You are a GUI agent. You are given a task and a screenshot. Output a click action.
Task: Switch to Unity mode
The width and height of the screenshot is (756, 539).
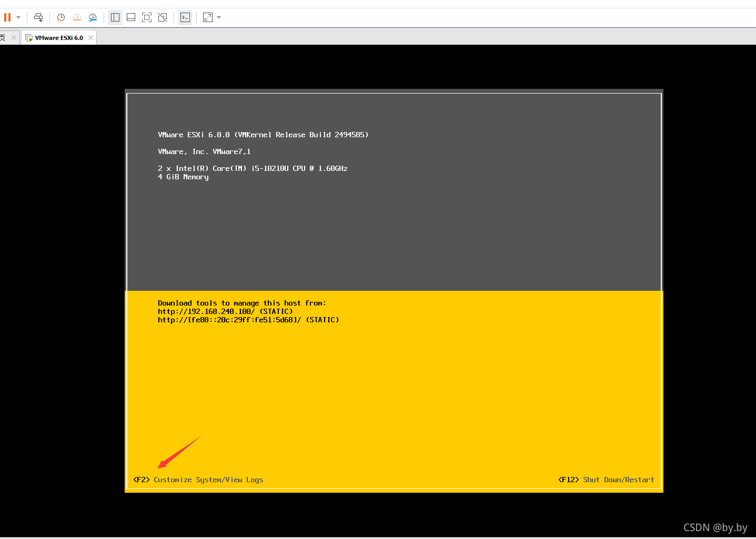(x=163, y=17)
